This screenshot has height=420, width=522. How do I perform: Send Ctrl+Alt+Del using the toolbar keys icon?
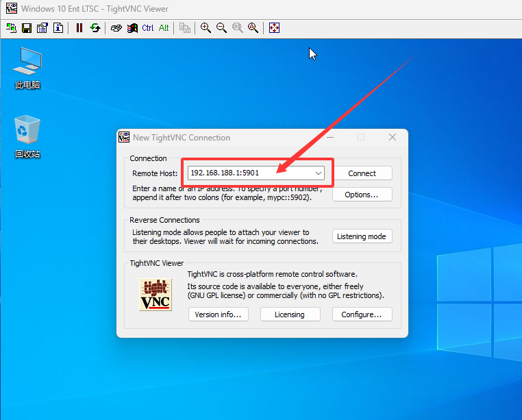(x=116, y=28)
